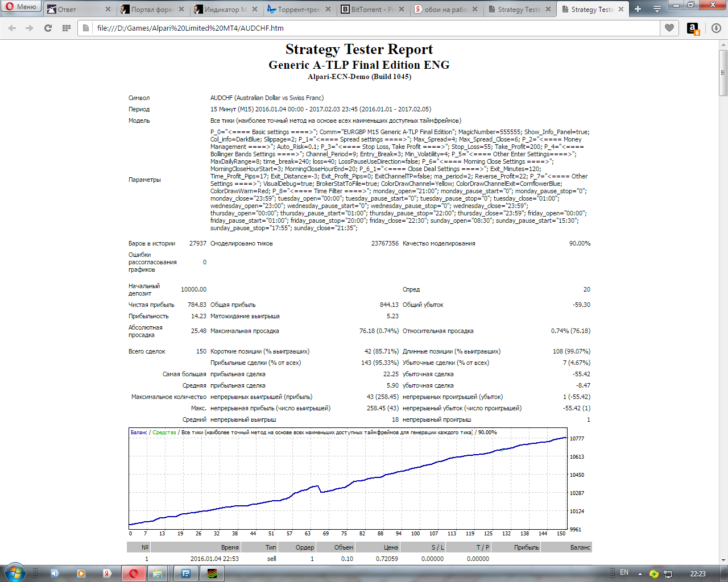Viewport: 728px width, 582px height.
Task: Click the speaker icon in taskbar
Action: [55, 573]
